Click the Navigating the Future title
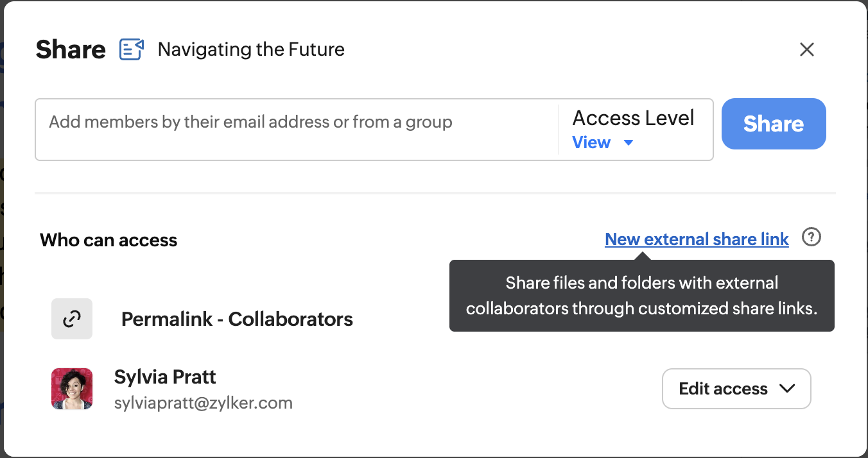This screenshot has width=868, height=458. tap(251, 49)
